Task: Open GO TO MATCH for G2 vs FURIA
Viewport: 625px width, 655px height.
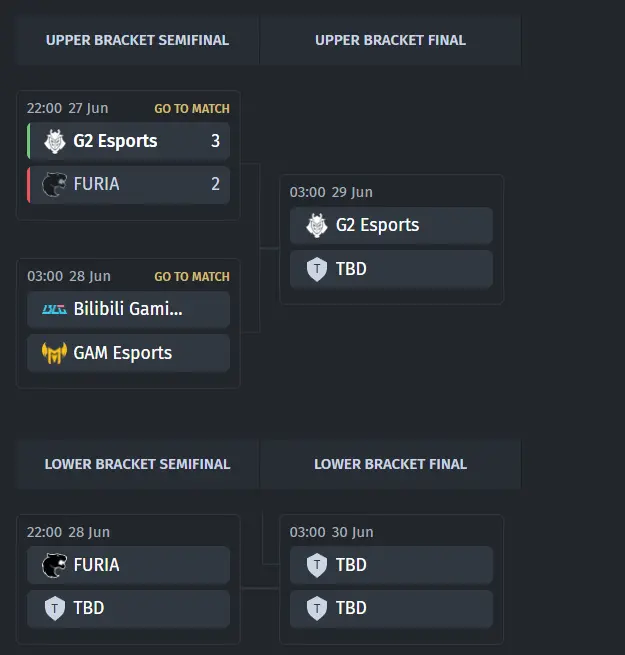Action: [x=192, y=109]
